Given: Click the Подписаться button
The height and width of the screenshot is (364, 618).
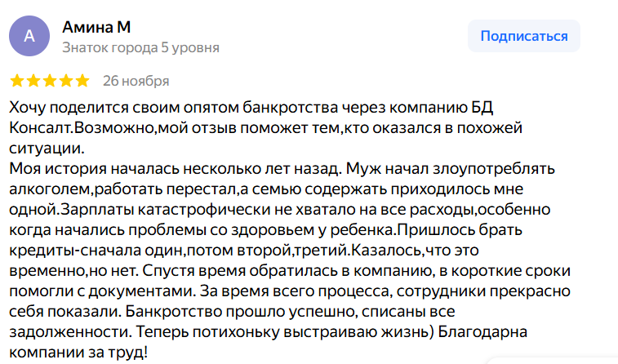Looking at the screenshot, I should coord(523,36).
